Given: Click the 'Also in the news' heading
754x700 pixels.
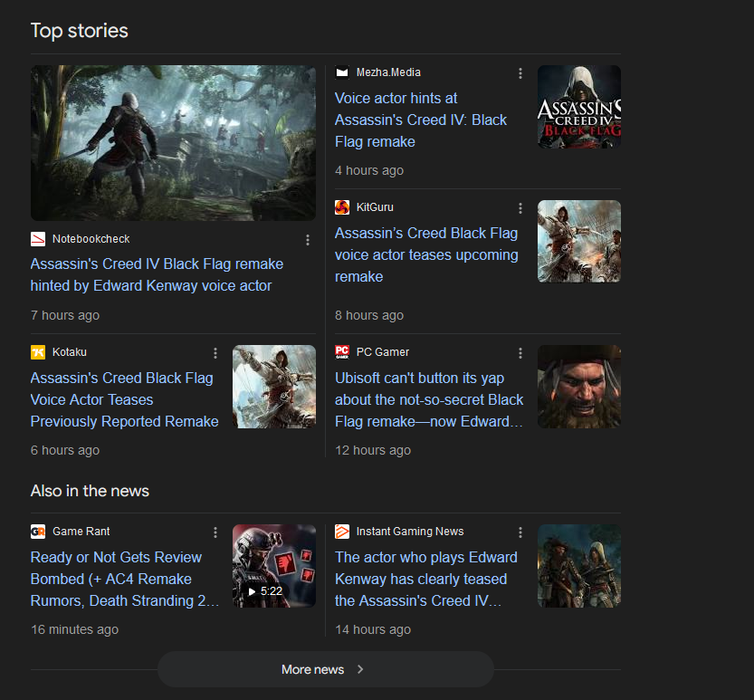Looking at the screenshot, I should [90, 491].
